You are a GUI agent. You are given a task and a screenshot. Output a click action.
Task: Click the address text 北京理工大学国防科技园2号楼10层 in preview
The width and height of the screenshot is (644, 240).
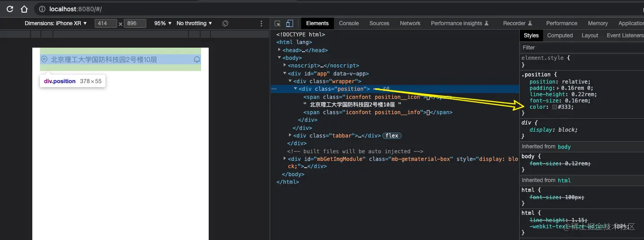[x=104, y=59]
